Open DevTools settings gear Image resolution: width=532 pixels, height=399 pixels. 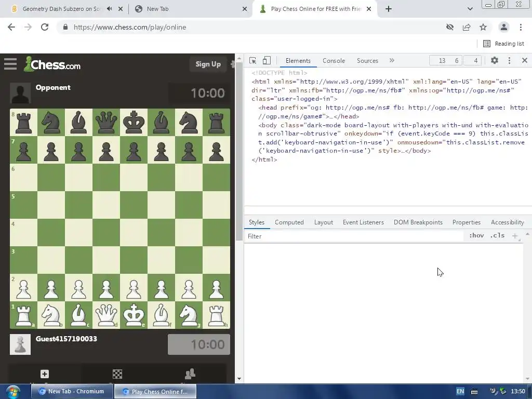(x=495, y=60)
